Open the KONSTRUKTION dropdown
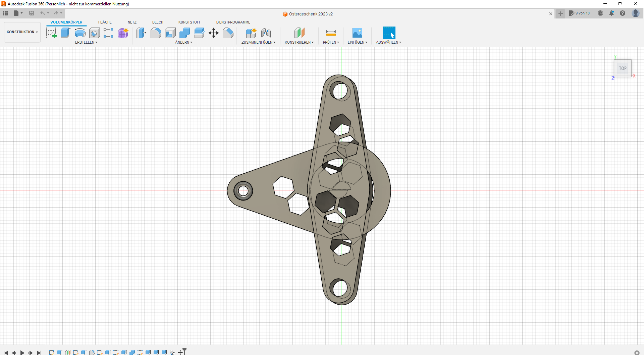The height and width of the screenshot is (355, 644). [22, 32]
